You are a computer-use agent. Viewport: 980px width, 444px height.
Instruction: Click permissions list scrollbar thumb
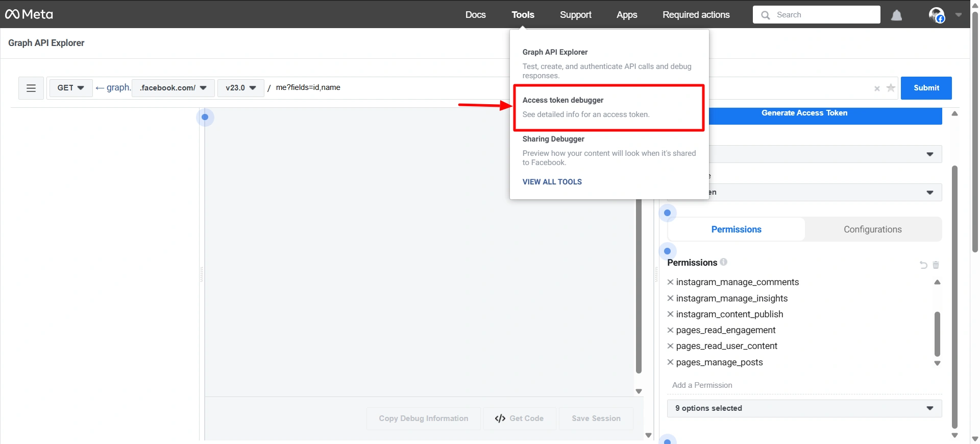(x=937, y=334)
